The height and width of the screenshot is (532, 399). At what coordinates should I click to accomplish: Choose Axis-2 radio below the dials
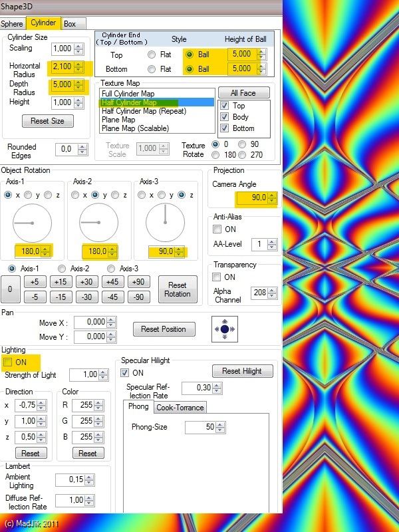(62, 269)
